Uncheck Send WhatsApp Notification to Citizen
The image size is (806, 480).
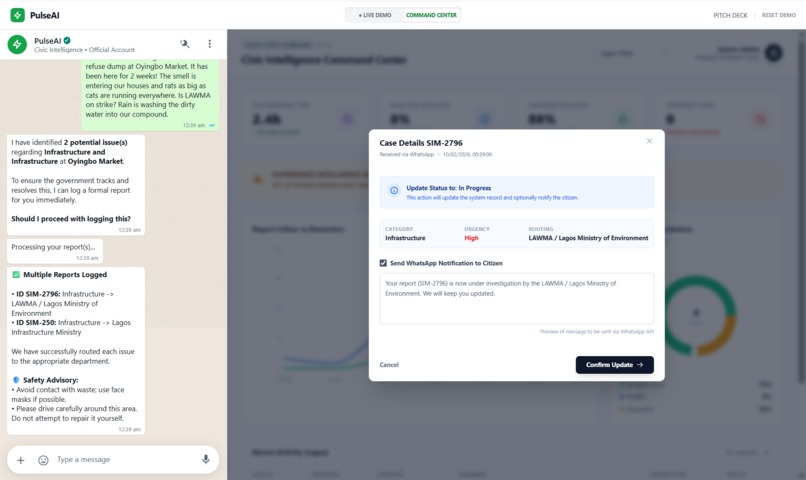click(383, 263)
